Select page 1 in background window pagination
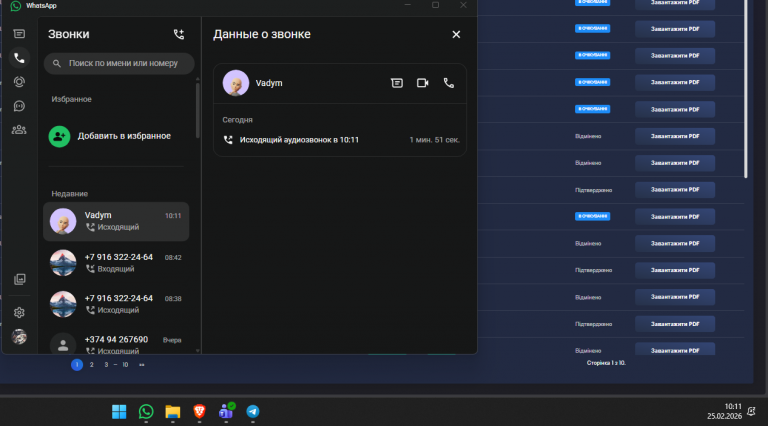This screenshot has width=768, height=426. point(77,365)
